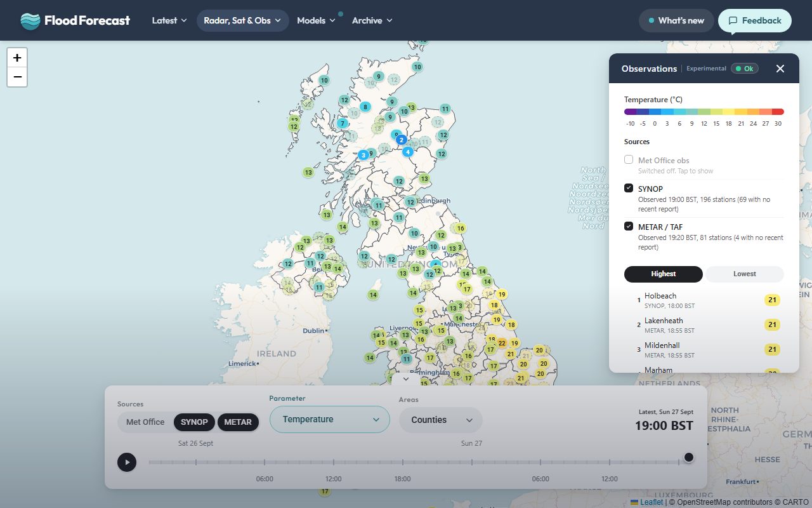Image resolution: width=812 pixels, height=508 pixels.
Task: Play the observation timeline animation
Action: pyautogui.click(x=127, y=462)
